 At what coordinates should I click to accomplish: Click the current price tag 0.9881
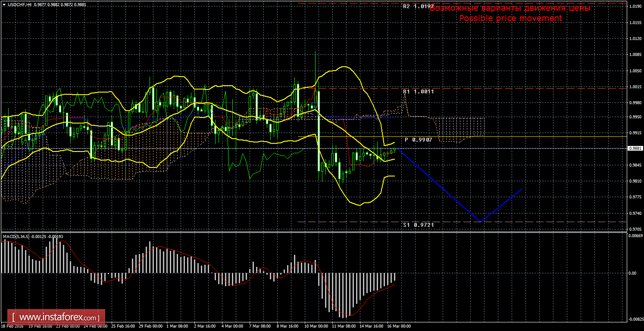coord(635,148)
